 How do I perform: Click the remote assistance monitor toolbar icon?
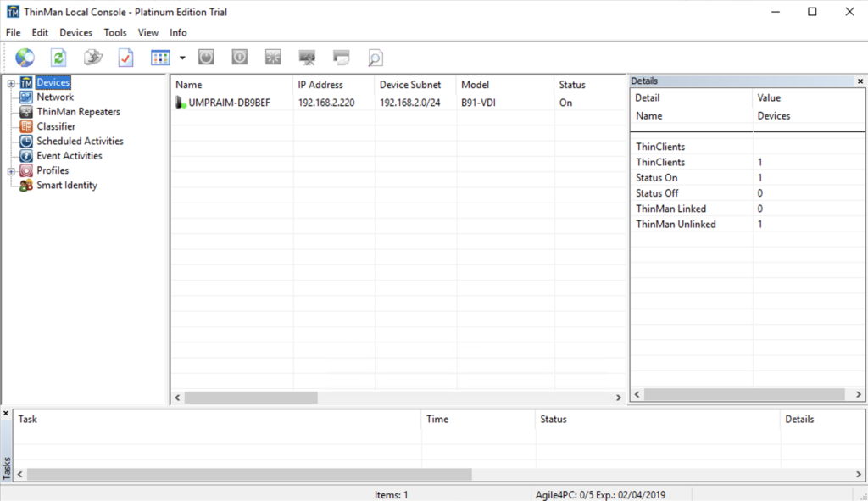[308, 58]
